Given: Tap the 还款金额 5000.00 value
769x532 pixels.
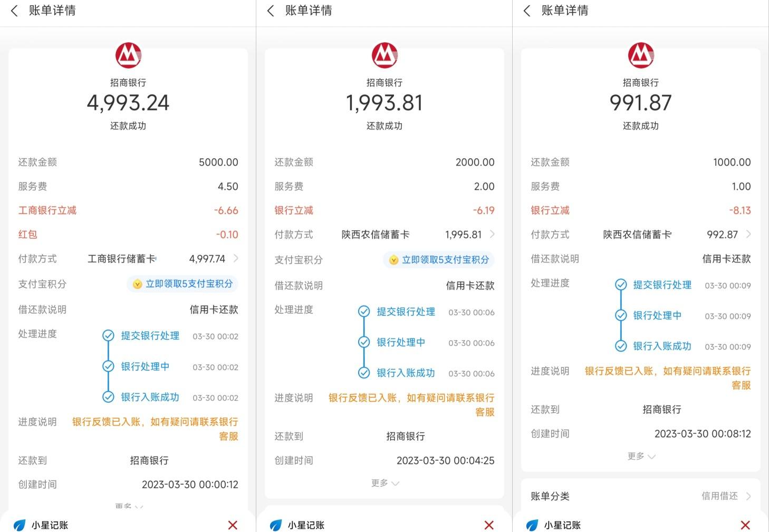Looking at the screenshot, I should tap(218, 162).
